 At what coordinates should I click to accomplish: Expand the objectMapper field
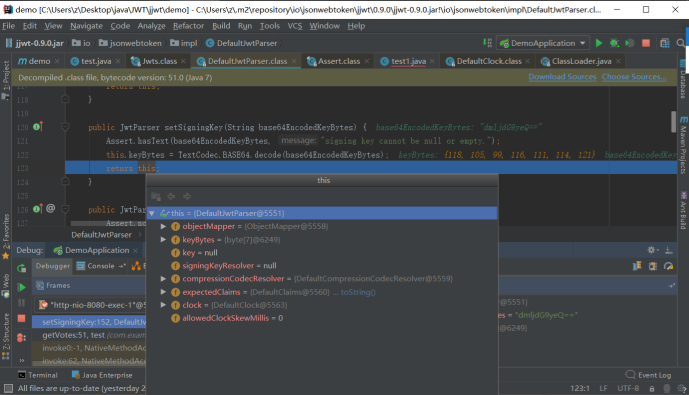point(163,226)
